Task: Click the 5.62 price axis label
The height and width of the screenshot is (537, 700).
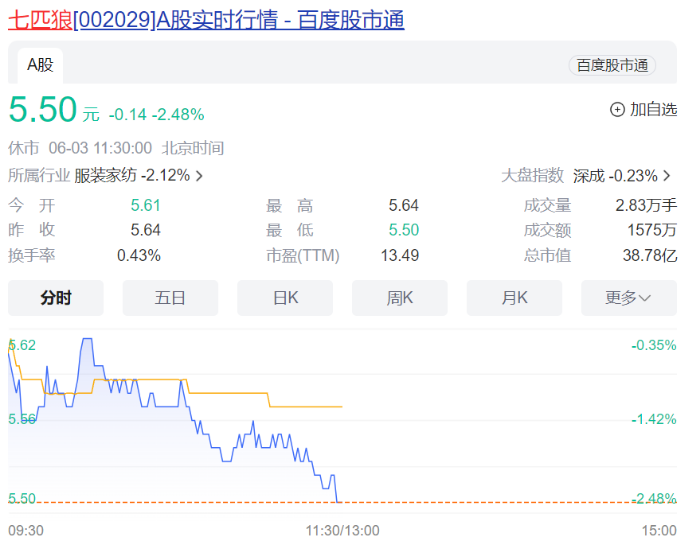Action: [x=22, y=345]
